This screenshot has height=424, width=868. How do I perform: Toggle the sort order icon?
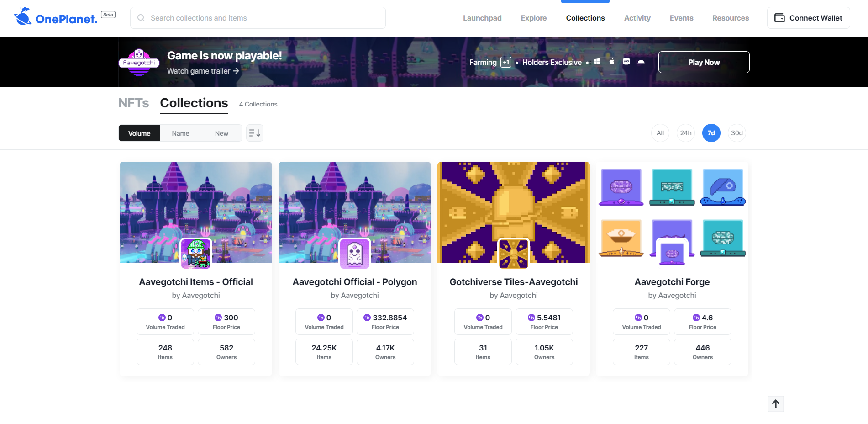255,133
